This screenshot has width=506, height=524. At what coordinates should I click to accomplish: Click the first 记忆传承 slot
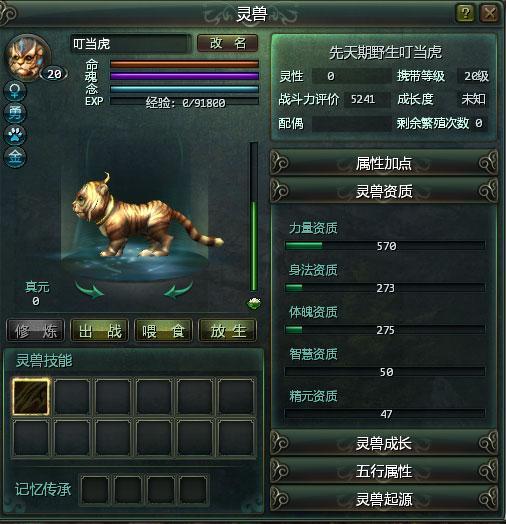95,490
